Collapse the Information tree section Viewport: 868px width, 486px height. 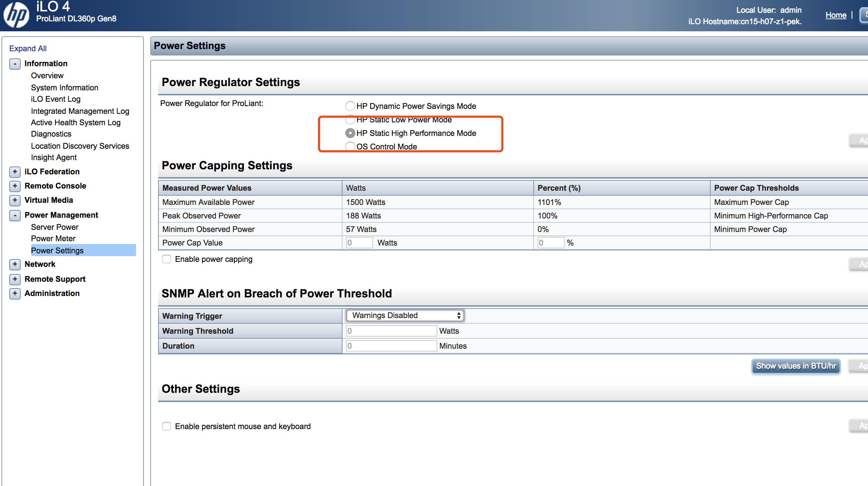[15, 64]
